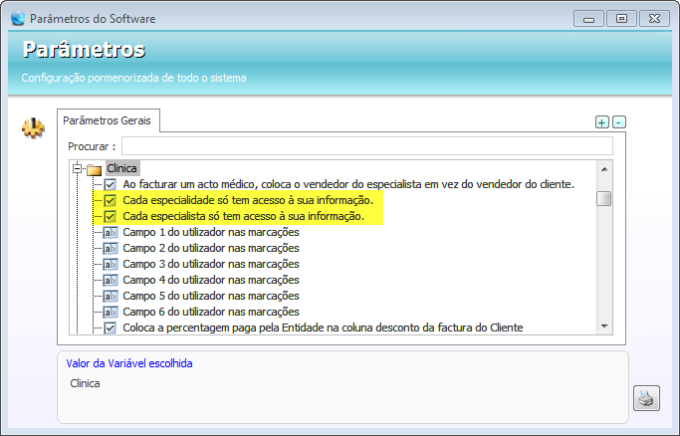Select 'Cada especialista só tem acesso' text
Viewport: 680px width, 436px height.
[243, 216]
